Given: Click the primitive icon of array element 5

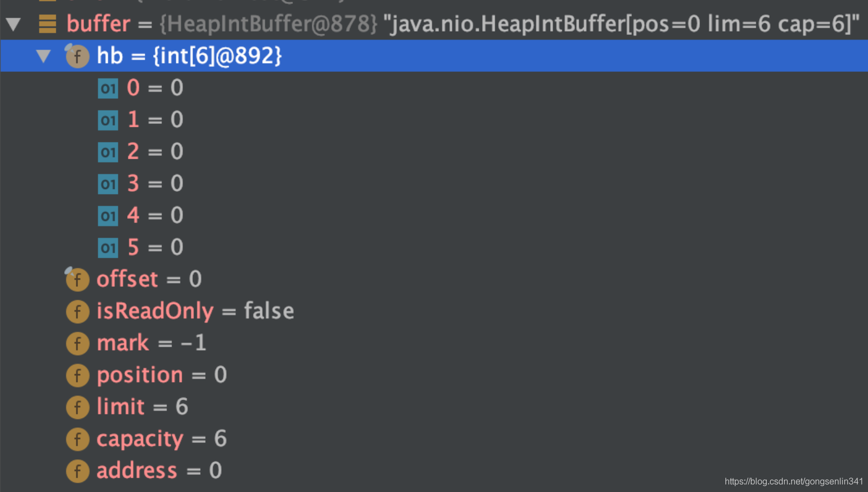Looking at the screenshot, I should pyautogui.click(x=108, y=247).
